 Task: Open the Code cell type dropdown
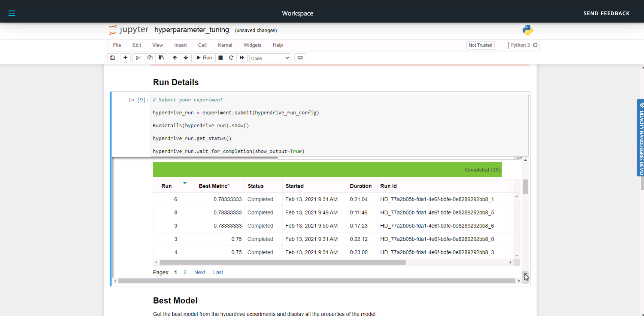point(270,58)
